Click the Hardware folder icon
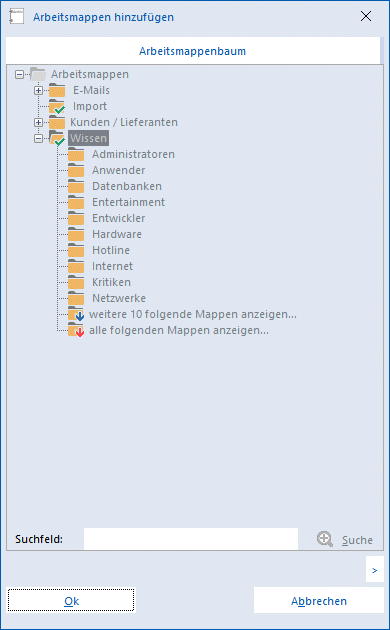This screenshot has height=630, width=390. tap(76, 234)
